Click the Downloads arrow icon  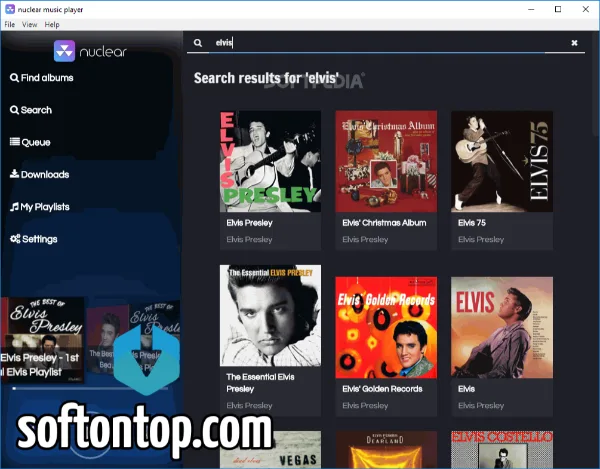15,174
